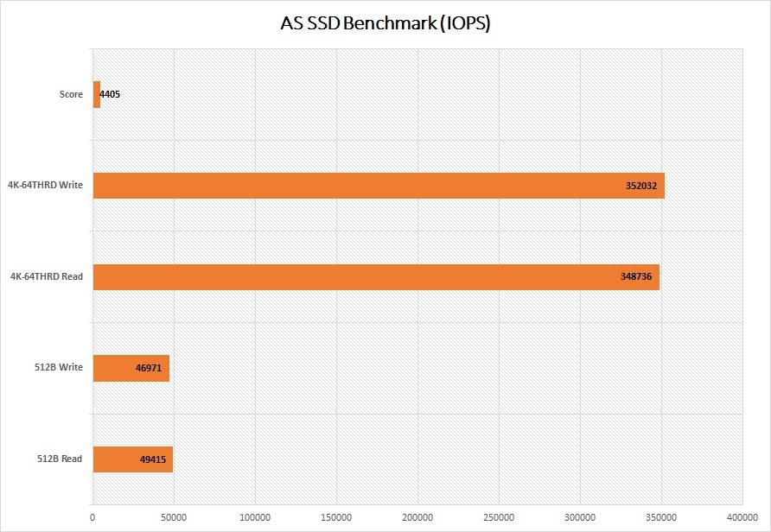Click the 512B Read category label
This screenshot has width=771, height=532.
click(x=60, y=459)
